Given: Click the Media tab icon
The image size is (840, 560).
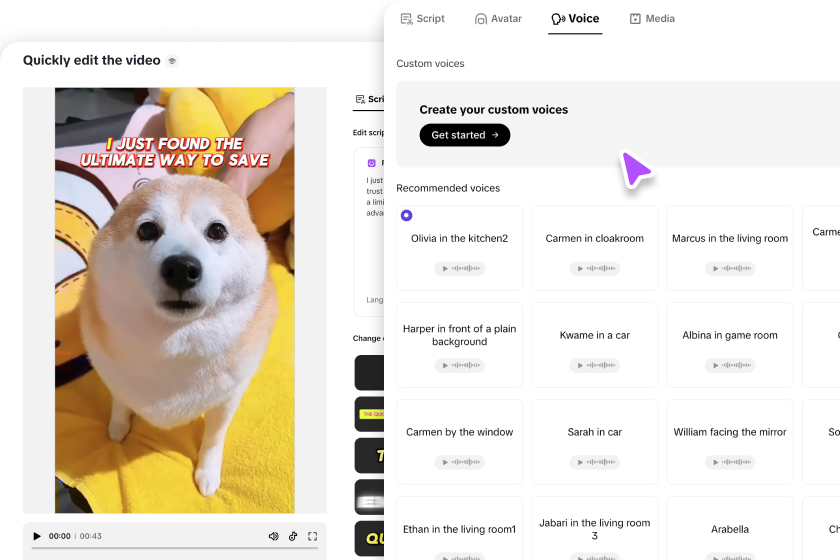Looking at the screenshot, I should pos(635,19).
